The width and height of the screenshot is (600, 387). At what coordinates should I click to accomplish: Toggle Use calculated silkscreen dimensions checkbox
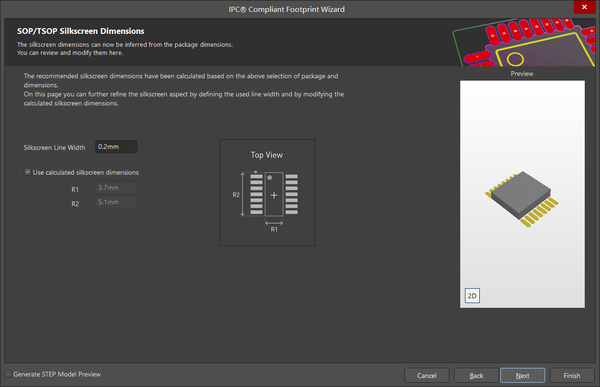28,172
